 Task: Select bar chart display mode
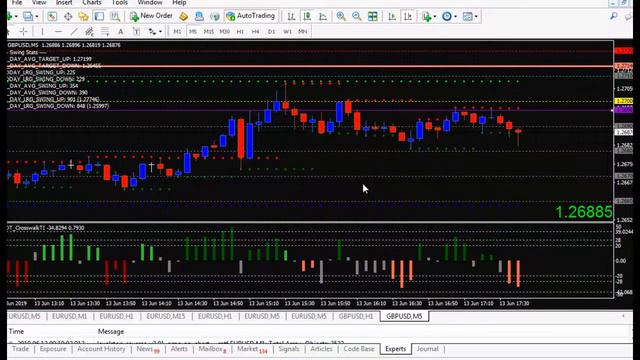291,16
